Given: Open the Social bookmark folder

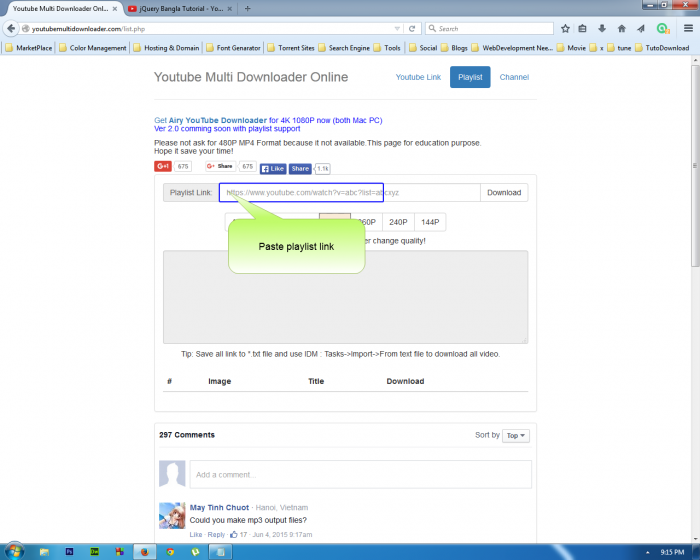Looking at the screenshot, I should pyautogui.click(x=423, y=48).
